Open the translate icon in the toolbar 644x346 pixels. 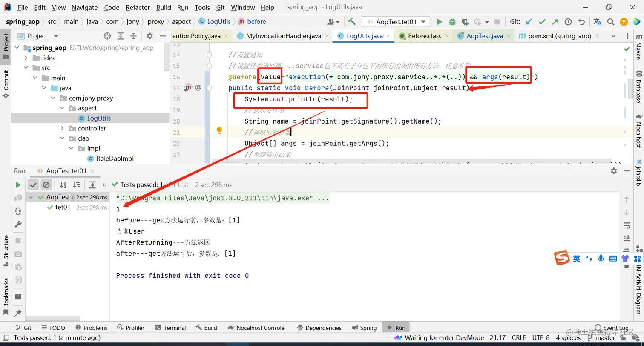tap(598, 22)
